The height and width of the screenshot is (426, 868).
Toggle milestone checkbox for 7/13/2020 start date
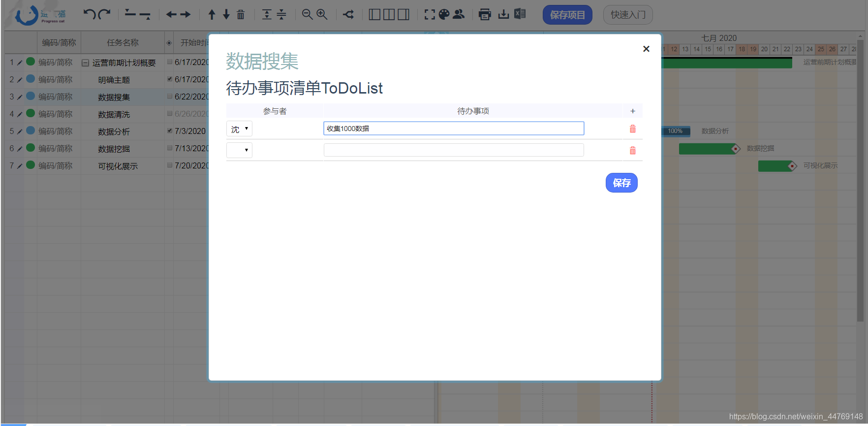[170, 148]
